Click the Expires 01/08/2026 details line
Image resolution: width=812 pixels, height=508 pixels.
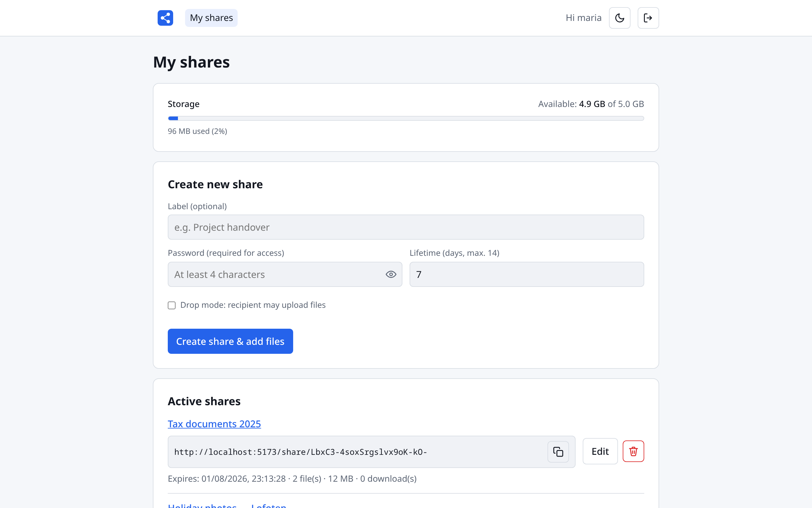292,478
